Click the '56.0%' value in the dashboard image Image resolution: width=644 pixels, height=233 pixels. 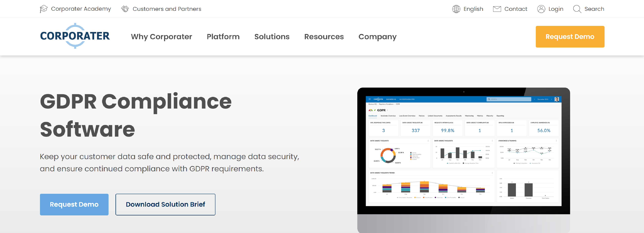[x=544, y=130]
